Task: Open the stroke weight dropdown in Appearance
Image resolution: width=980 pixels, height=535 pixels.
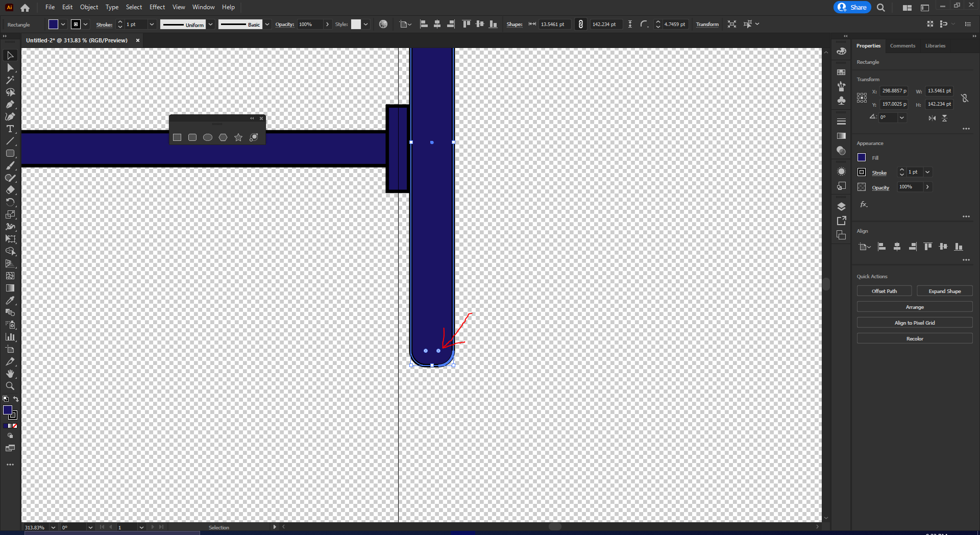Action: coord(928,172)
